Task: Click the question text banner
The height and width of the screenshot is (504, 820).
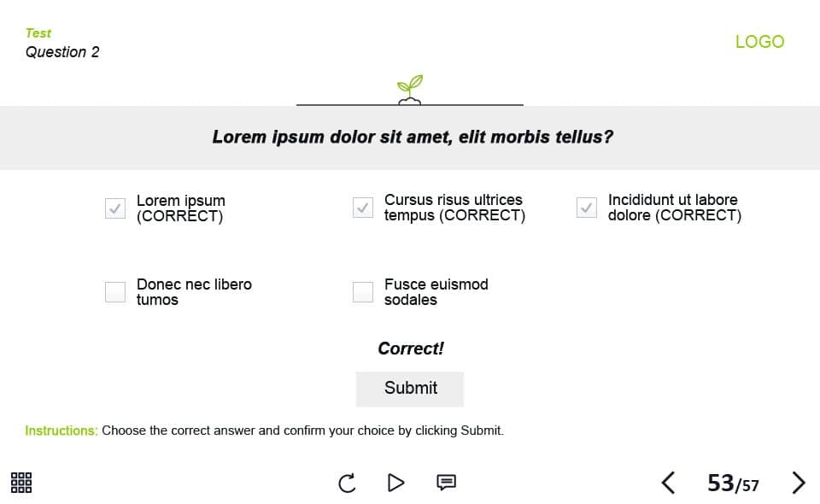Action: pyautogui.click(x=412, y=138)
